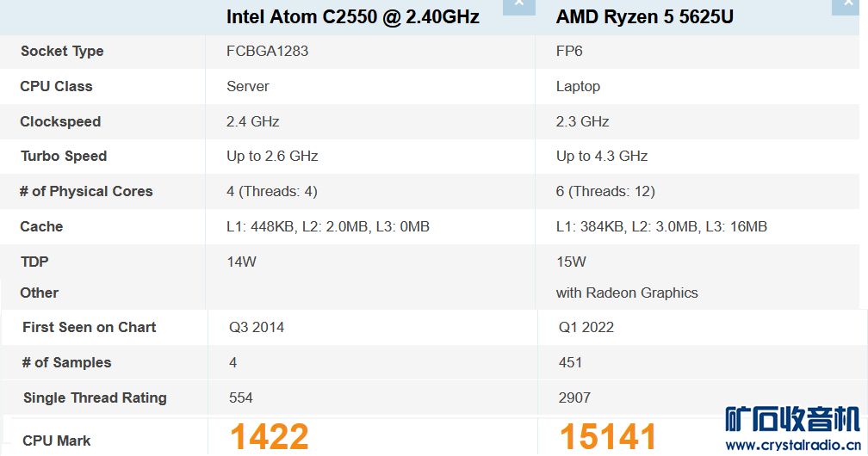The height and width of the screenshot is (456, 868).
Task: Select the CPU Mark row label
Action: pyautogui.click(x=57, y=441)
